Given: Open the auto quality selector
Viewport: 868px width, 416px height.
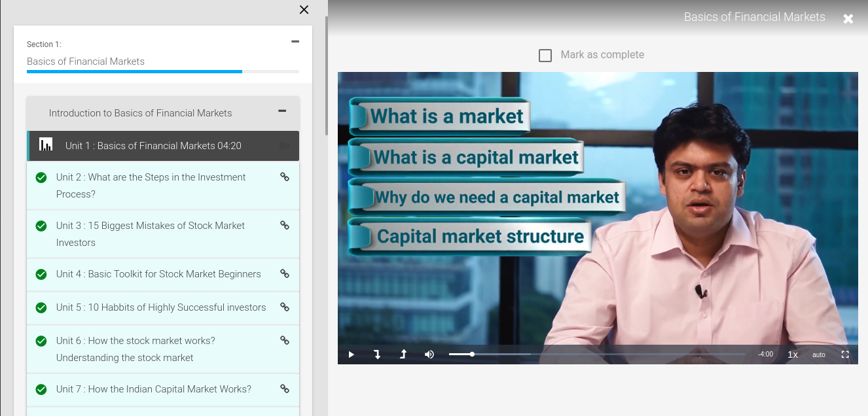Looking at the screenshot, I should click(819, 355).
